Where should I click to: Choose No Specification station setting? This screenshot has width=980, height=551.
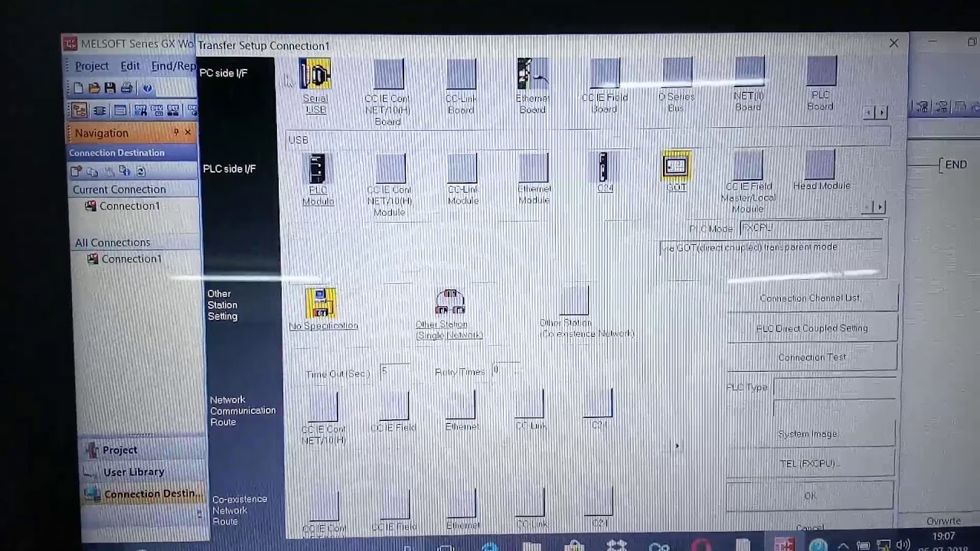[x=321, y=303]
